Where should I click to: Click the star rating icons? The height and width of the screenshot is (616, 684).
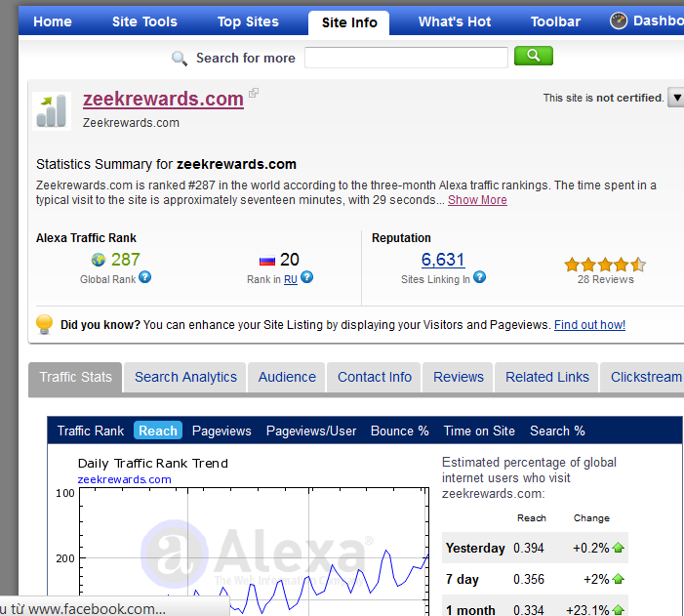pos(604,264)
